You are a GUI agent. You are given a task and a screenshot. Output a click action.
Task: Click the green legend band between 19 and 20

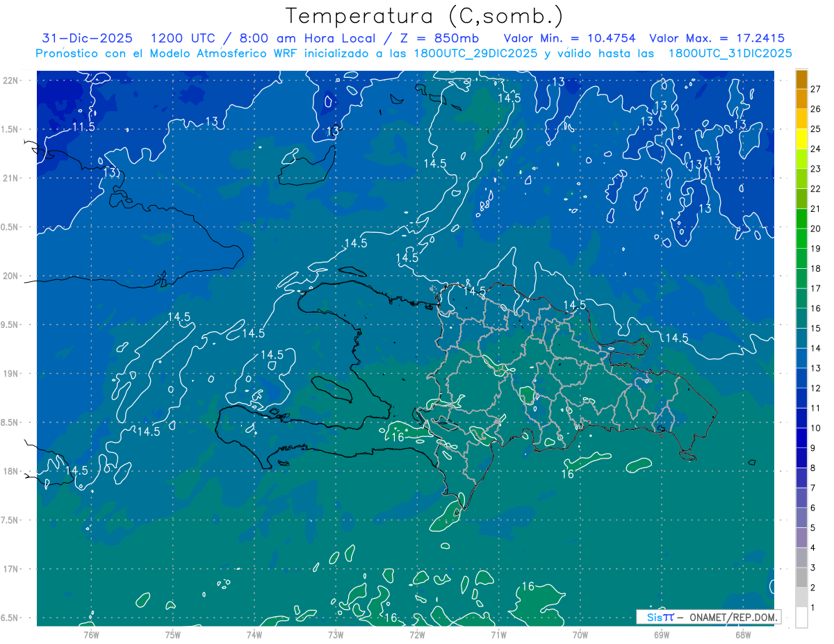coord(801,239)
